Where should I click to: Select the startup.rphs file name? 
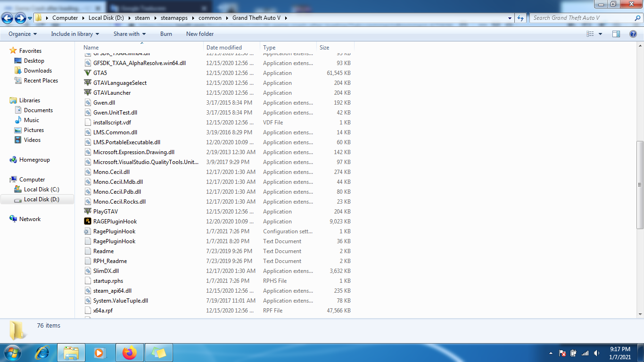click(x=108, y=281)
